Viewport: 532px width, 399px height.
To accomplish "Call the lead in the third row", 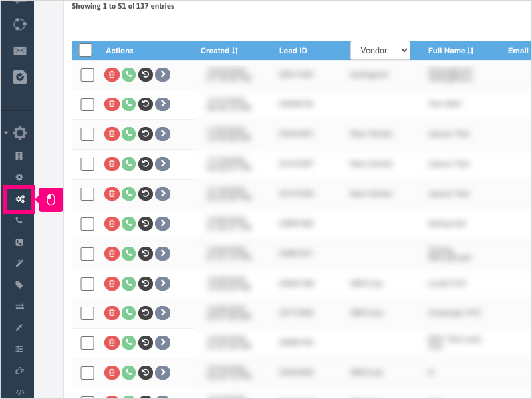I will pyautogui.click(x=128, y=134).
